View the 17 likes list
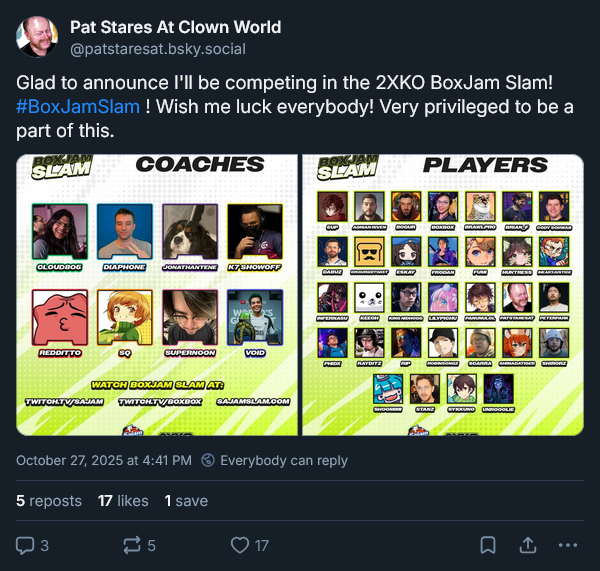The height and width of the screenshot is (571, 600). pyautogui.click(x=123, y=501)
